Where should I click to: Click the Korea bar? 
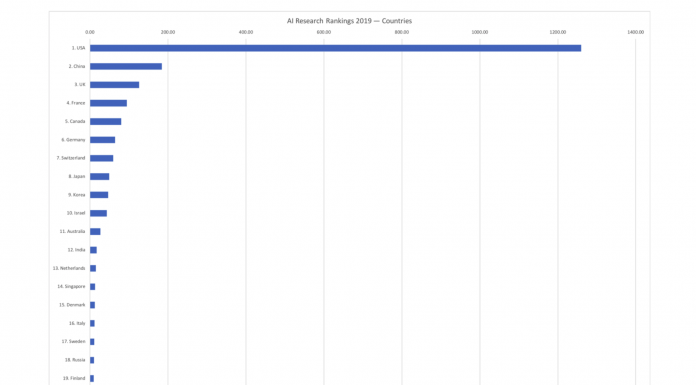click(99, 195)
